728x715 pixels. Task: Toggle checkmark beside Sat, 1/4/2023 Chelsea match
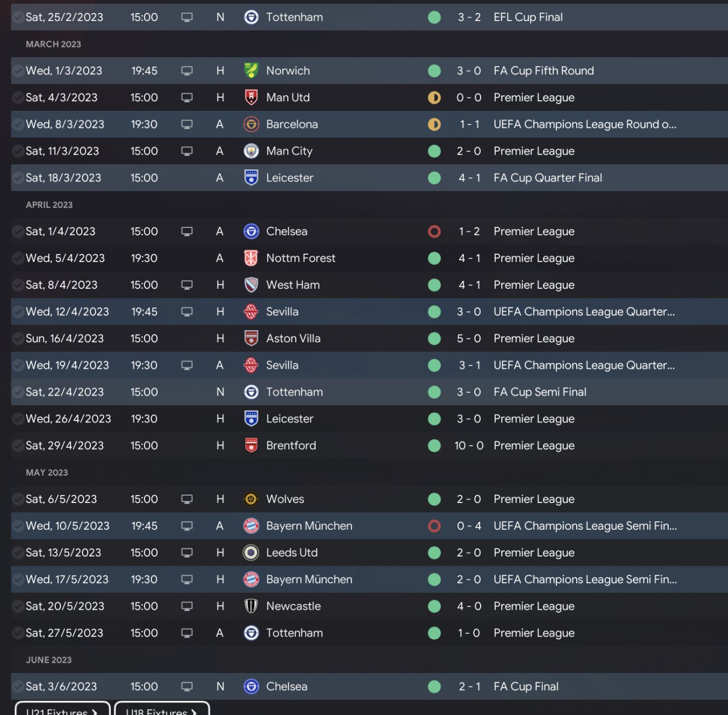(x=18, y=231)
